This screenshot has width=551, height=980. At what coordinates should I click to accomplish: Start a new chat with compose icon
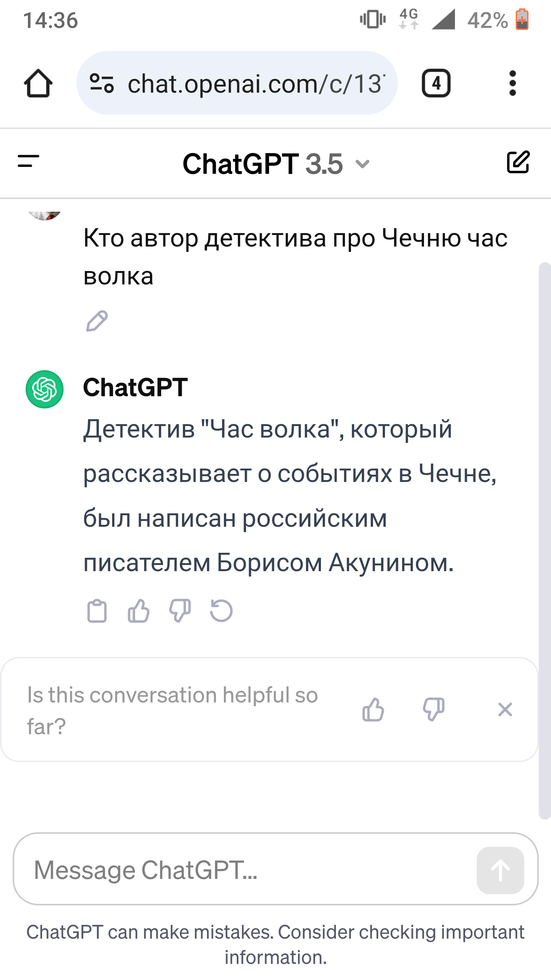(x=518, y=162)
